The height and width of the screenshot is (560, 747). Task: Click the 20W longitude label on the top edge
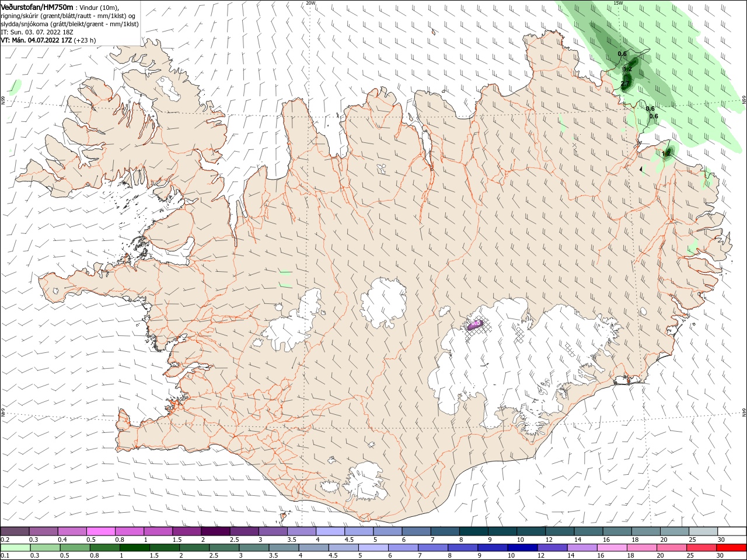click(x=310, y=3)
